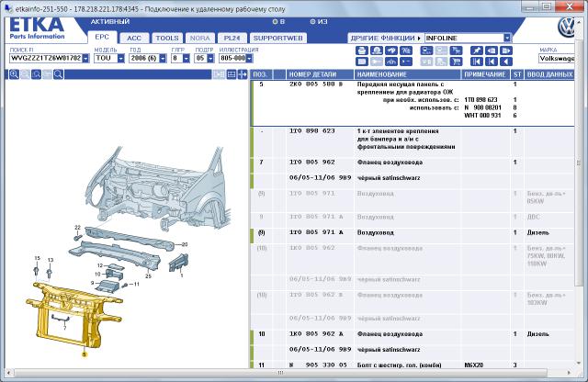
Task: Click the curved arrow toolbar icon
Action: click(391, 51)
